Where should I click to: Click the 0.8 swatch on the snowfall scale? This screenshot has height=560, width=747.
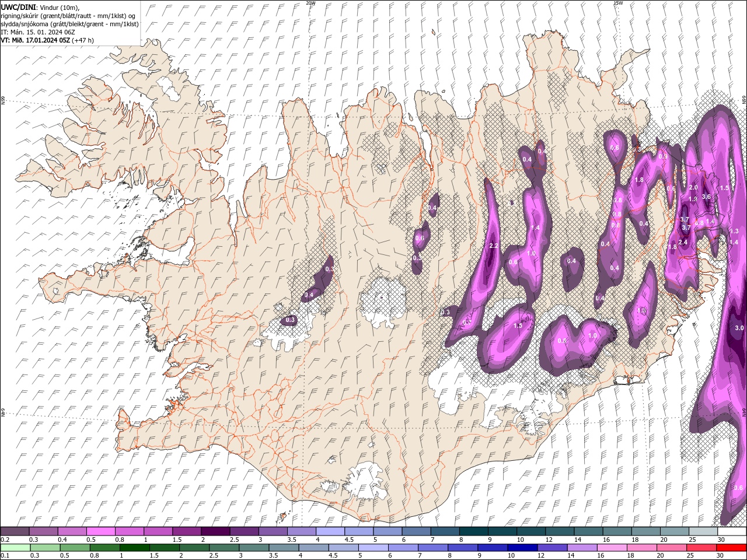[x=130, y=531]
